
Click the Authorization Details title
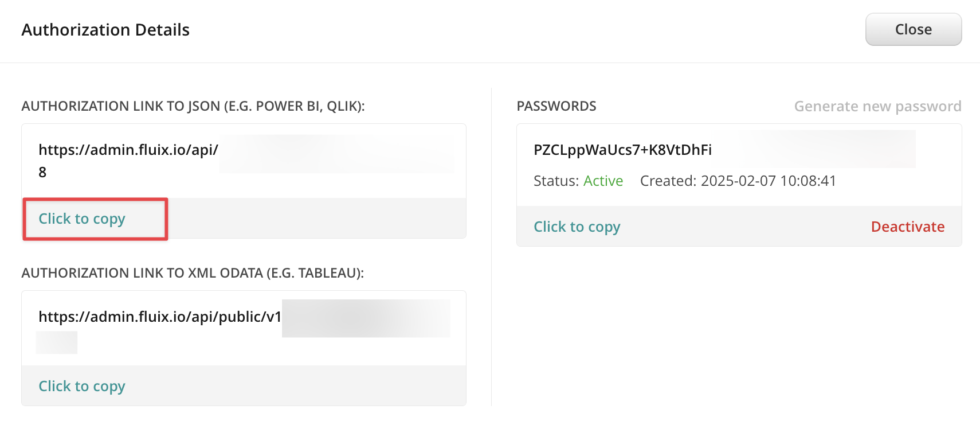tap(105, 30)
